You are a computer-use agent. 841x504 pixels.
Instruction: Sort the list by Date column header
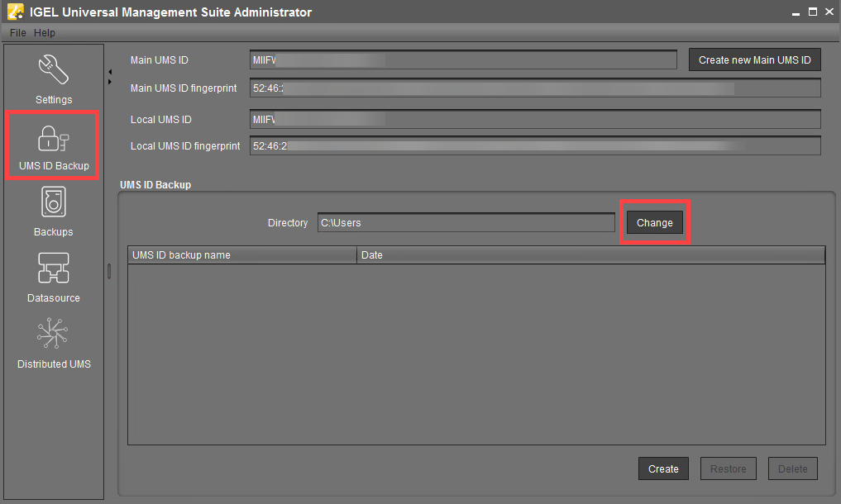click(590, 255)
